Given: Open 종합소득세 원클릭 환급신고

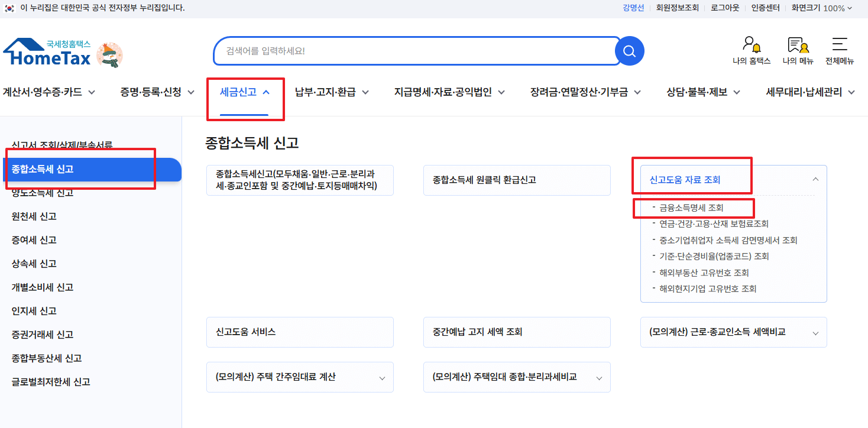Looking at the screenshot, I should coord(517,180).
